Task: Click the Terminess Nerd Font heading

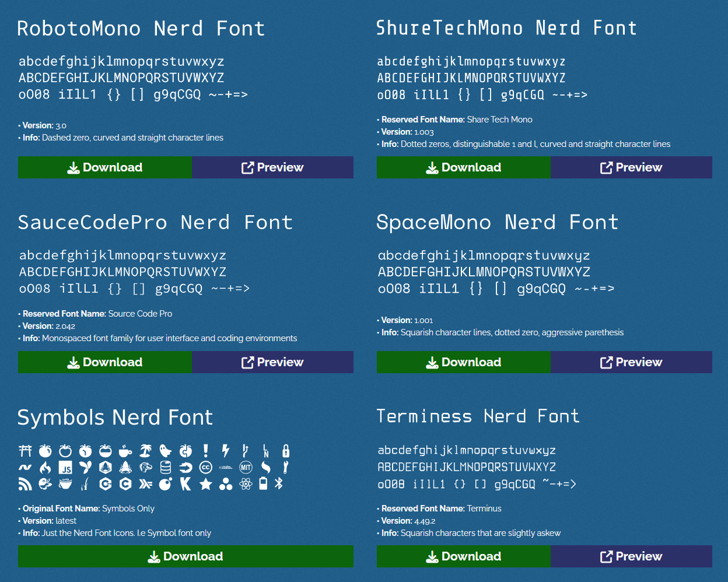Action: [x=478, y=416]
